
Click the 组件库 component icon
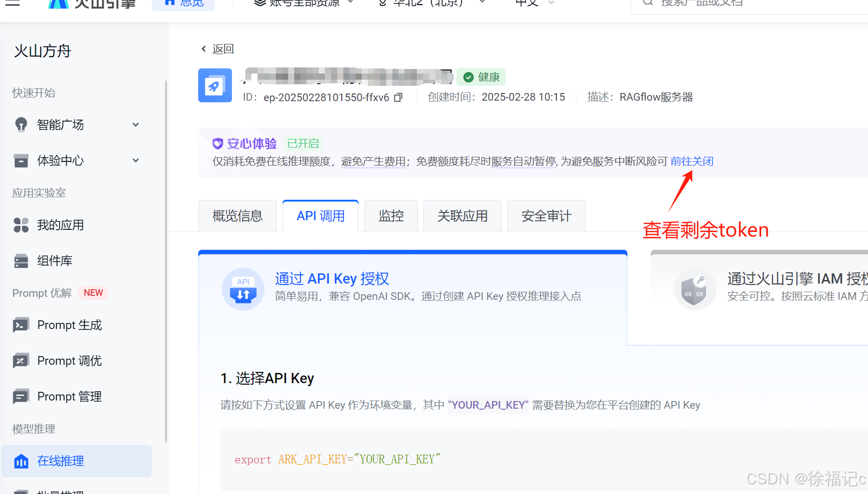(21, 261)
